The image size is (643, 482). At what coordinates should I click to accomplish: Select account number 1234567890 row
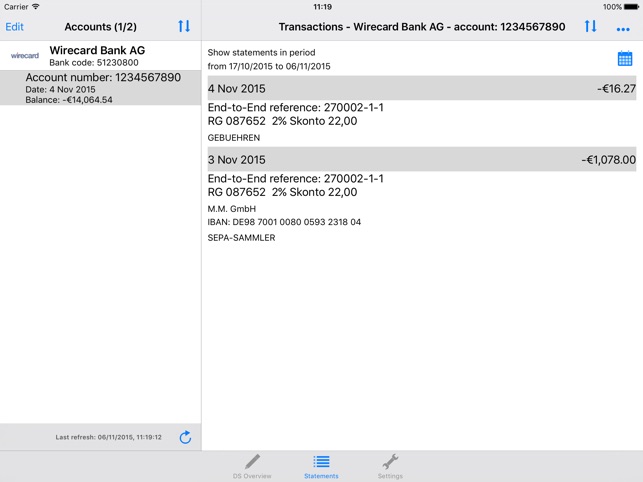coord(100,87)
